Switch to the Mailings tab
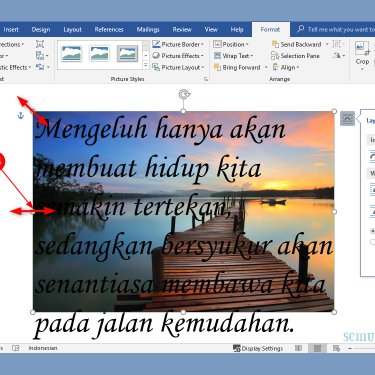This screenshot has height=375, width=375. pyautogui.click(x=148, y=30)
